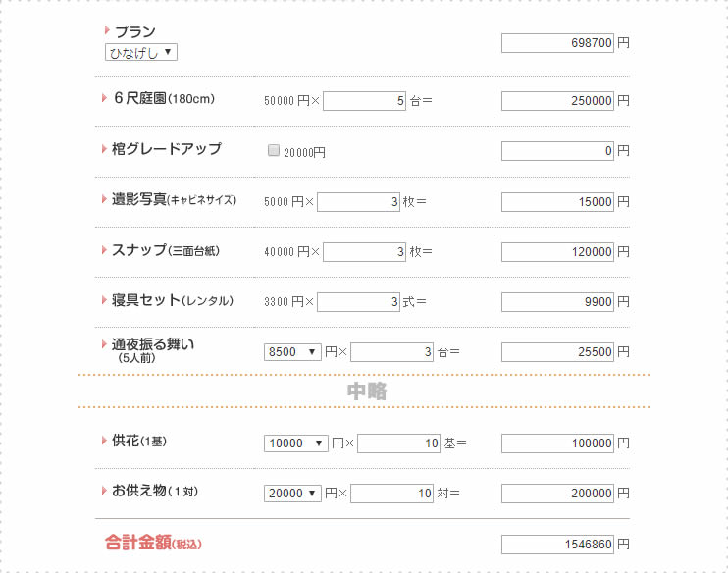This screenshot has height=573, width=728.
Task: Click the red arrow beside プラン
Action: pyautogui.click(x=107, y=30)
